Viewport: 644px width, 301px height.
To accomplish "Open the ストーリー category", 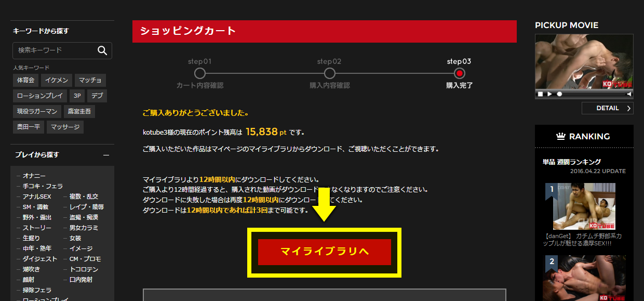I will (37, 228).
